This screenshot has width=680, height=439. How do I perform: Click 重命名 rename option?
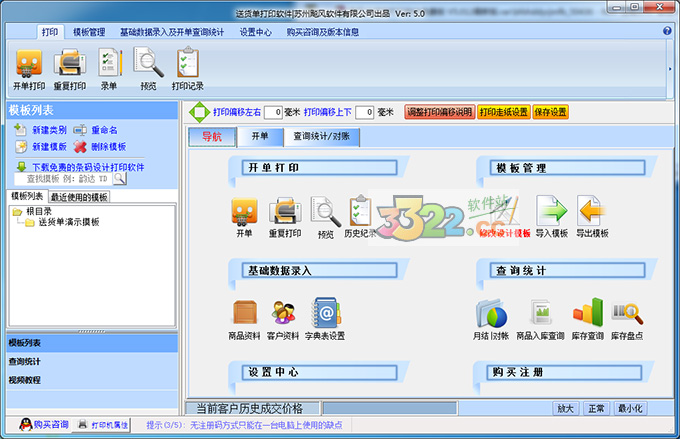pos(95,130)
